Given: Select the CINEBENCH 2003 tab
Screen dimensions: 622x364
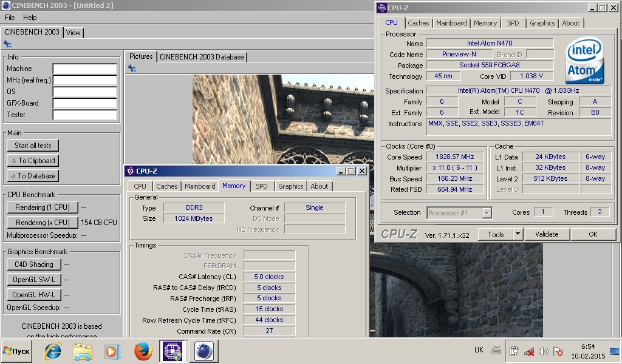Looking at the screenshot, I should click(x=32, y=32).
